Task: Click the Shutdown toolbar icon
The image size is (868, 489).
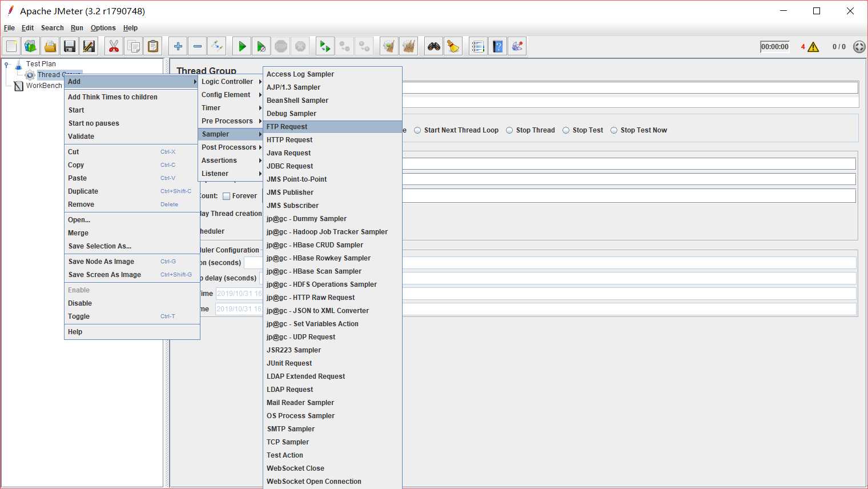Action: click(300, 46)
